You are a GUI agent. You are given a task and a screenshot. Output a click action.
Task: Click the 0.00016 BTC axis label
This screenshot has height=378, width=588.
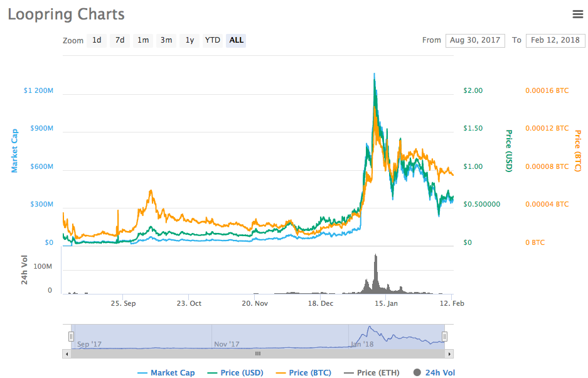coord(547,90)
